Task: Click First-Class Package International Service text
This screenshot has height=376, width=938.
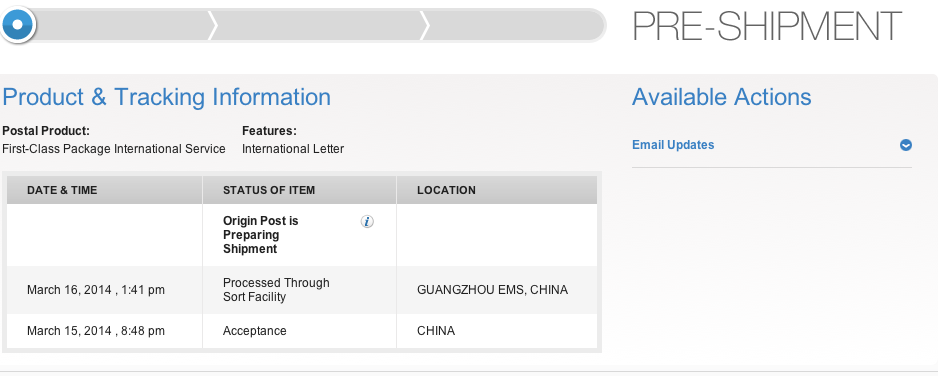Action: [x=114, y=149]
